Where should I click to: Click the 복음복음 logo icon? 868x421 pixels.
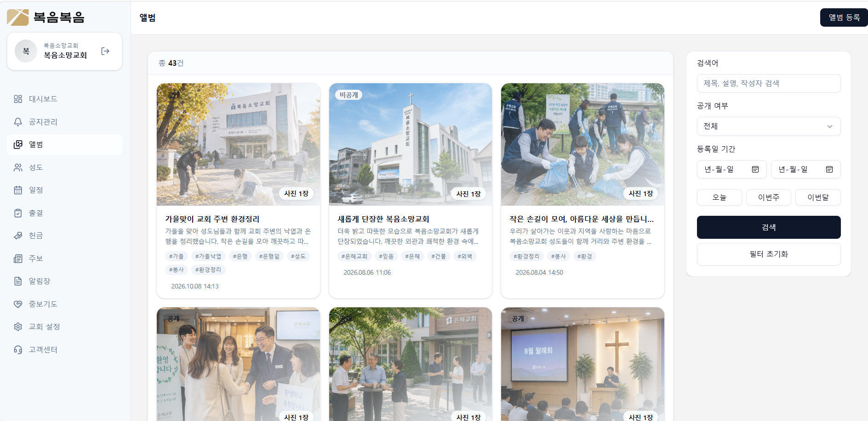pyautogui.click(x=18, y=17)
